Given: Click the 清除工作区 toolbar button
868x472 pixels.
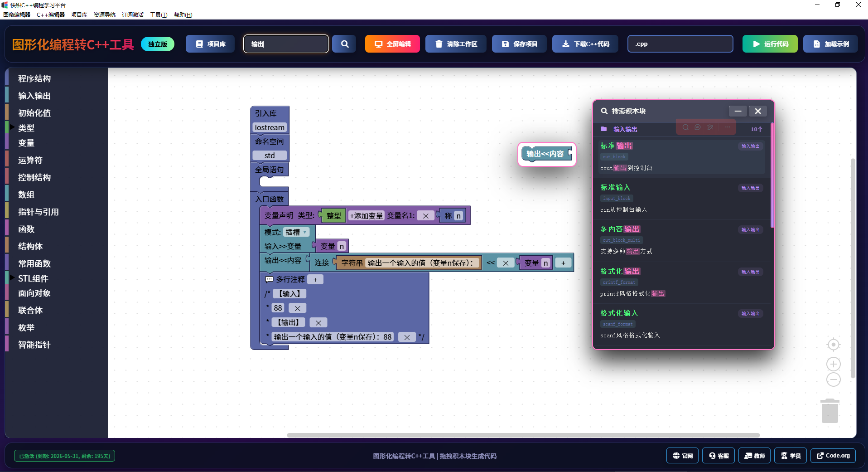Looking at the screenshot, I should click(x=456, y=44).
